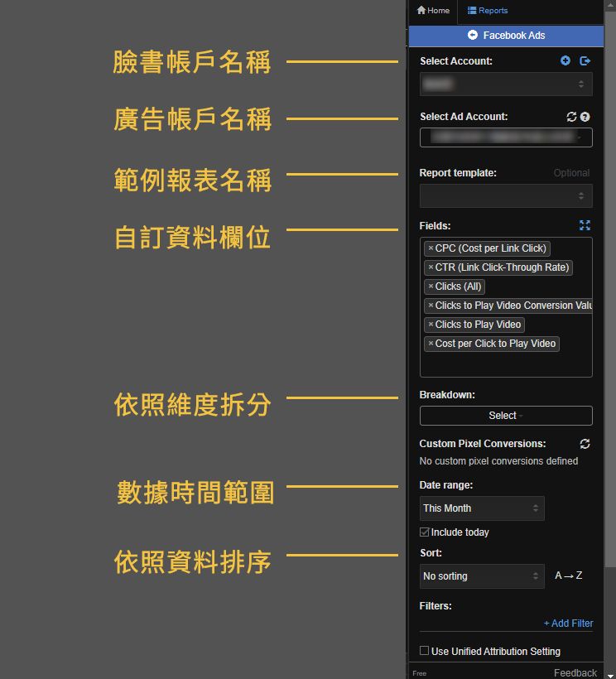616x679 pixels.
Task: Refresh Custom Pixel Conversions
Action: pos(585,444)
